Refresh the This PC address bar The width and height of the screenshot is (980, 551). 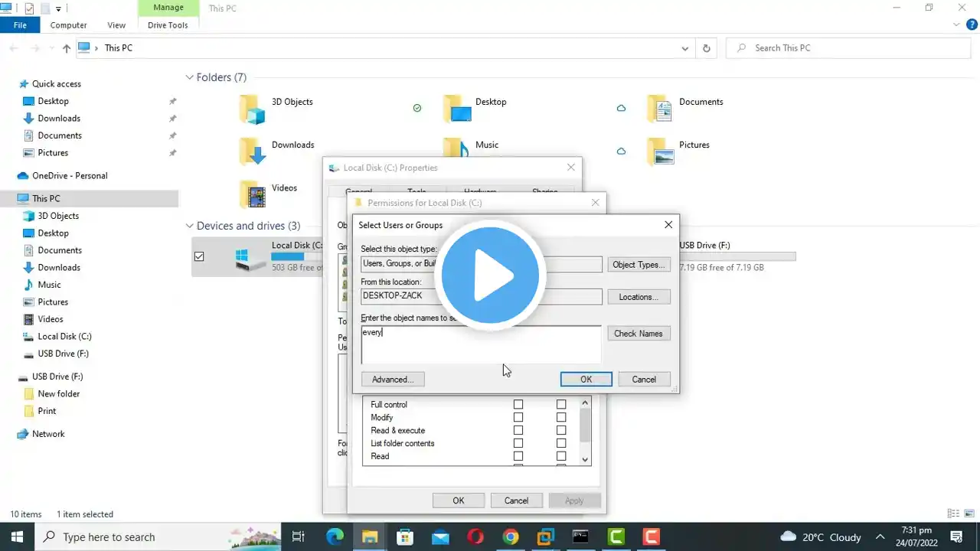706,48
